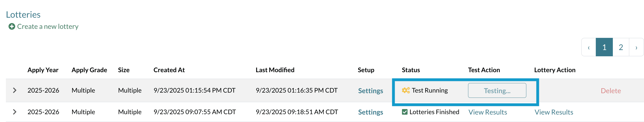644x122 pixels.
Task: Click the Status column header
Action: (x=411, y=70)
